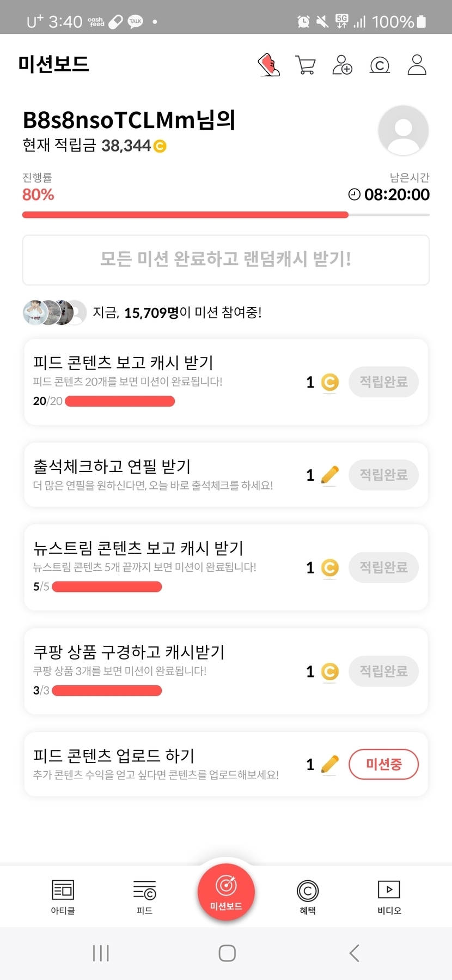Tap the gray profile avatar picture
Screen dimensions: 452x980
(403, 131)
